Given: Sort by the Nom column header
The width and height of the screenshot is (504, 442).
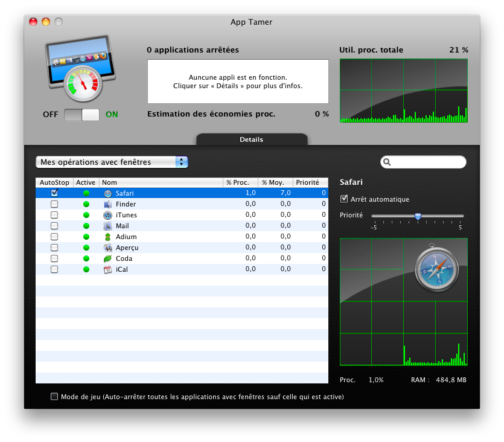Looking at the screenshot, I should (161, 182).
